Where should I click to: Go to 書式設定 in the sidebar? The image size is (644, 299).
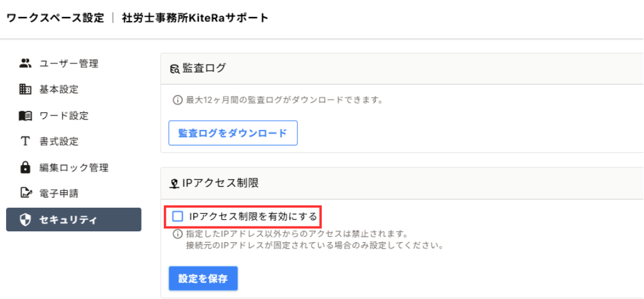coord(59,141)
